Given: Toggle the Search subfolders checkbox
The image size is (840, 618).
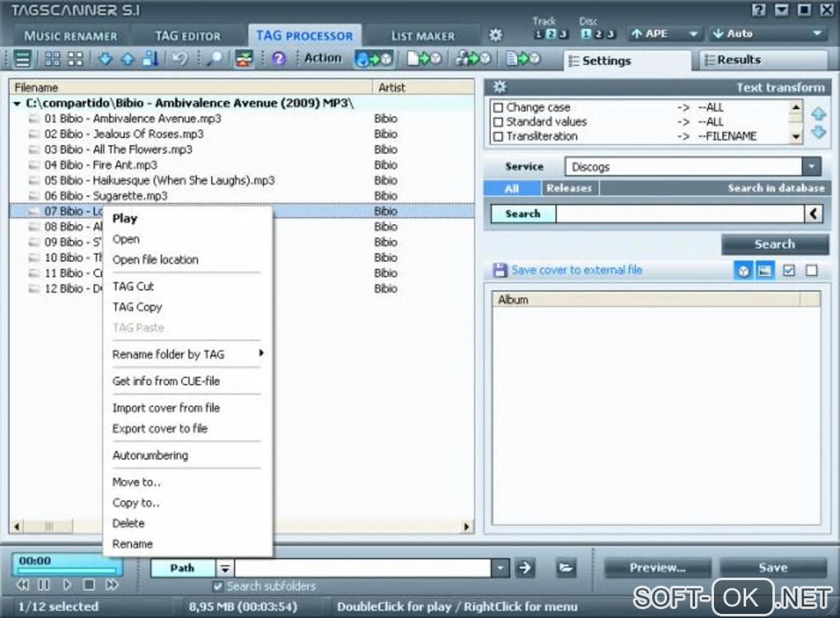Looking at the screenshot, I should click(217, 587).
